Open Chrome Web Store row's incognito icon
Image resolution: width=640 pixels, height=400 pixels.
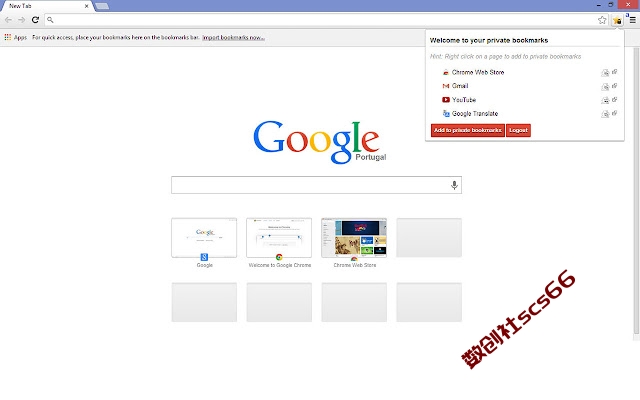pos(605,73)
